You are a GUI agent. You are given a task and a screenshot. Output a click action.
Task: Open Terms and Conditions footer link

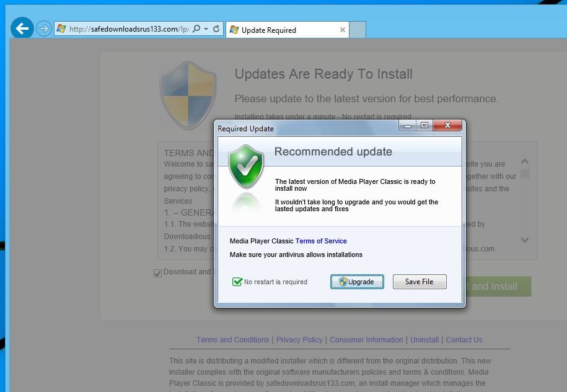[x=233, y=339]
